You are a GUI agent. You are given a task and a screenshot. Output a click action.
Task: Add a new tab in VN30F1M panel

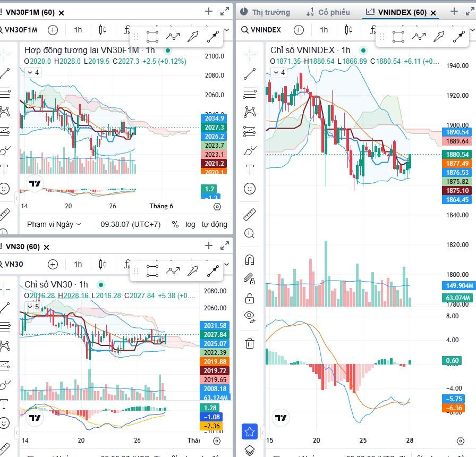coord(209,12)
